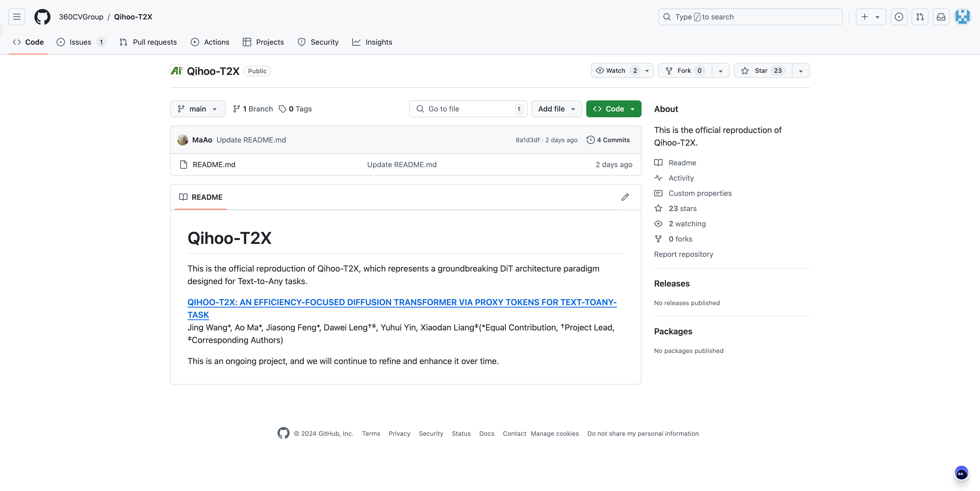Open the Pull requests tab
Screen dimensions: 980x491
148,42
